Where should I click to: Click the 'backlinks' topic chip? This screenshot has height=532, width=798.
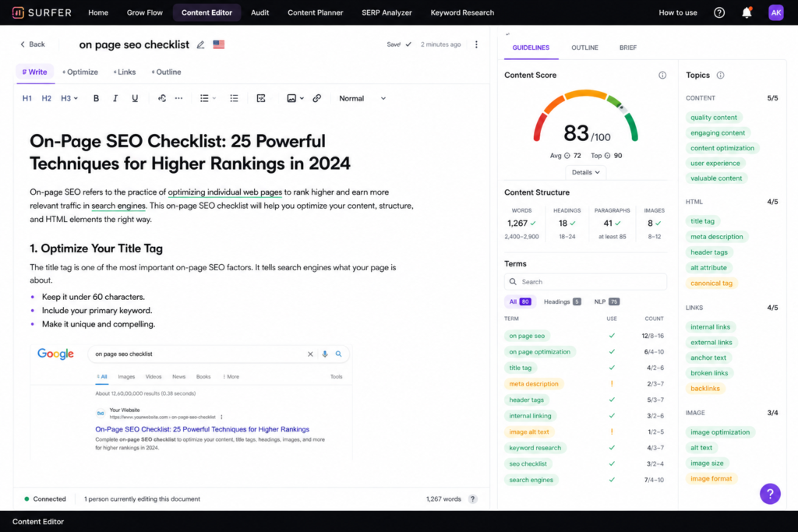tap(704, 389)
